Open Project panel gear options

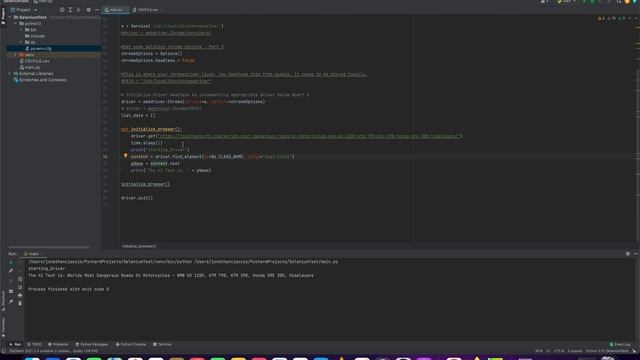(x=89, y=10)
